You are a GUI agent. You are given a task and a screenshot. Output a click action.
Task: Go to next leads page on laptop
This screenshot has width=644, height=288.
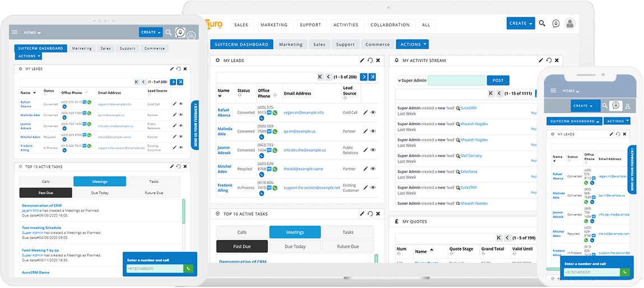point(363,77)
